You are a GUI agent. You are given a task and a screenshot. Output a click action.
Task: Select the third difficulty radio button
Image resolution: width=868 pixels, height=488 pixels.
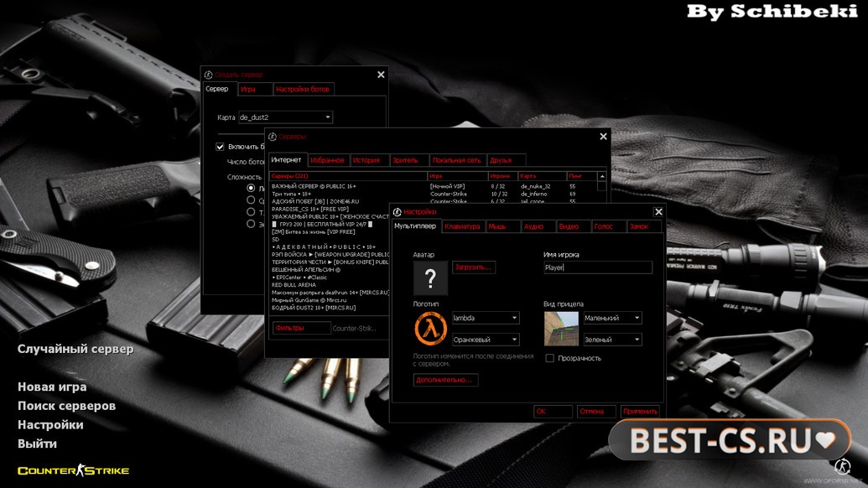[x=251, y=212]
